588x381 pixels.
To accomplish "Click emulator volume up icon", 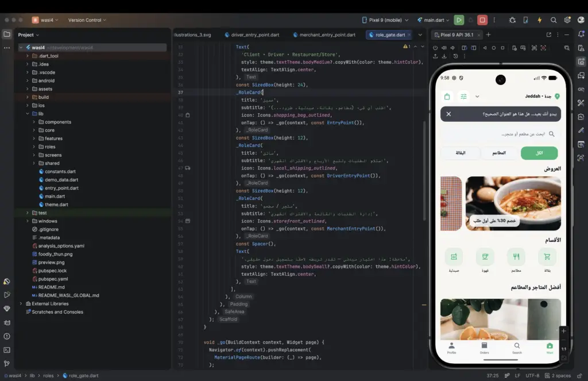I will [444, 48].
